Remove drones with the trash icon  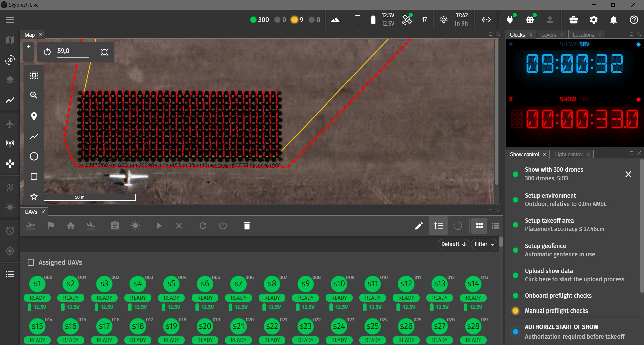click(x=247, y=226)
